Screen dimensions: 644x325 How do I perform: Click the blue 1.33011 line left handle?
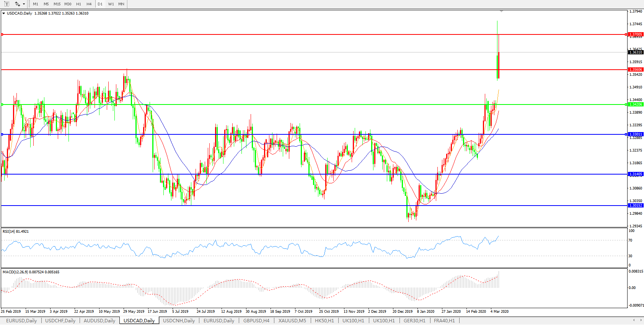(x=2, y=134)
